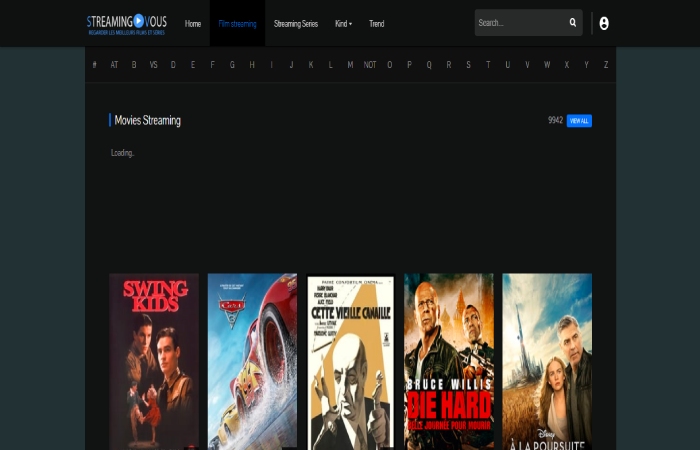The height and width of the screenshot is (450, 700).
Task: Filter movies by letter Z
Action: [606, 65]
